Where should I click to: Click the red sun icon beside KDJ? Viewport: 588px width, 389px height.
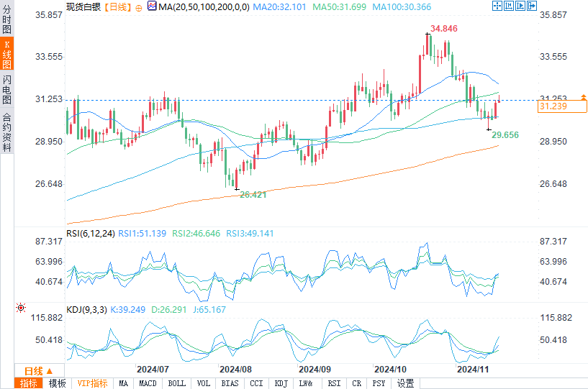(x=21, y=308)
